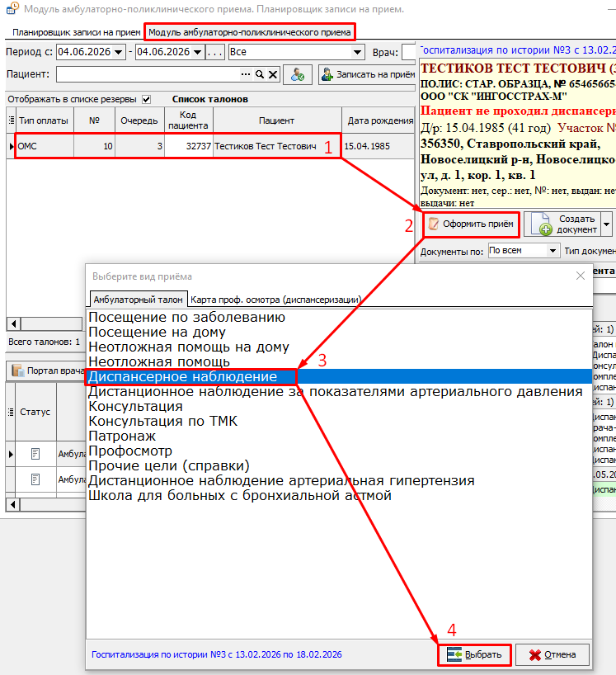Click the application icon in title bar
The width and height of the screenshot is (616, 675).
tap(12, 8)
